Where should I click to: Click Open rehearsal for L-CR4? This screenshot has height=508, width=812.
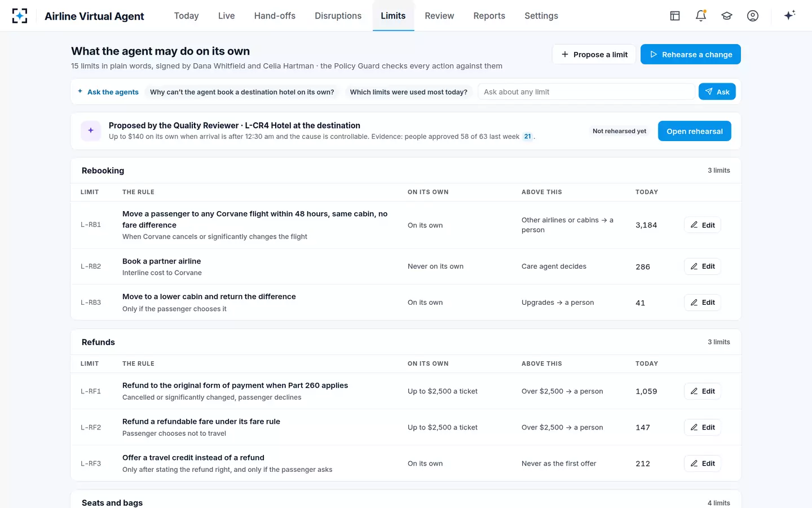point(695,131)
